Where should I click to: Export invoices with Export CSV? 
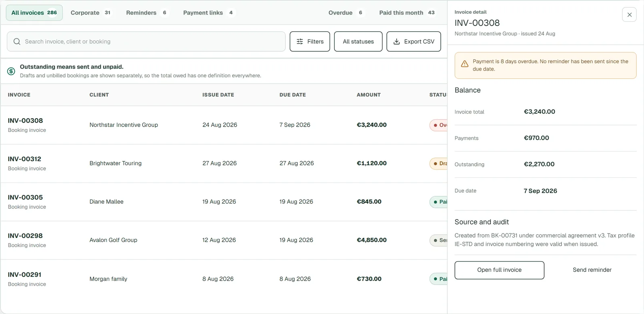[x=414, y=42]
